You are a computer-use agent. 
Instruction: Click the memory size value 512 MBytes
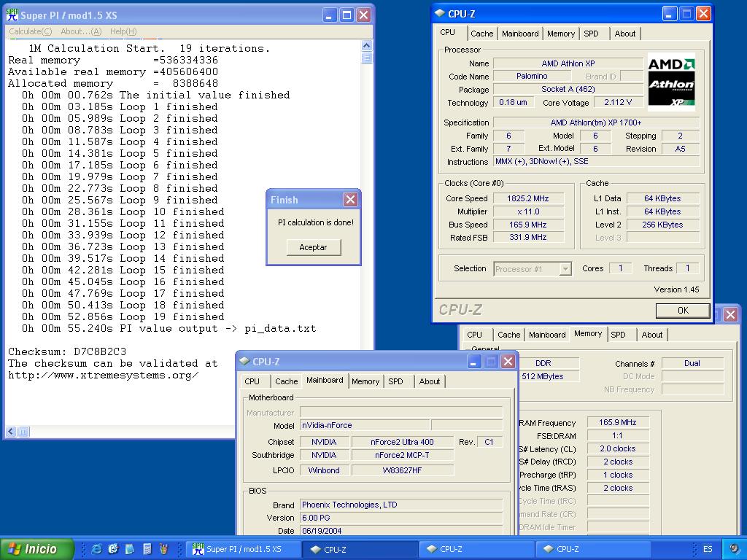click(549, 376)
